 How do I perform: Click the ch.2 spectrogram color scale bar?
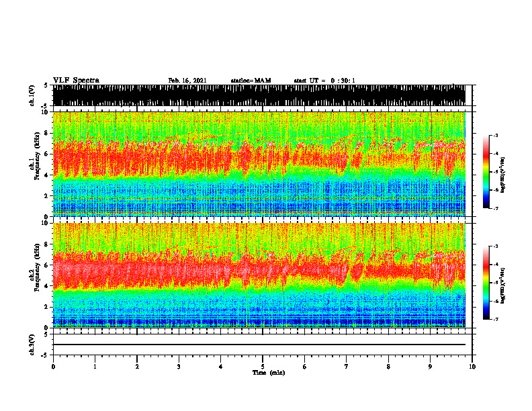point(486,283)
